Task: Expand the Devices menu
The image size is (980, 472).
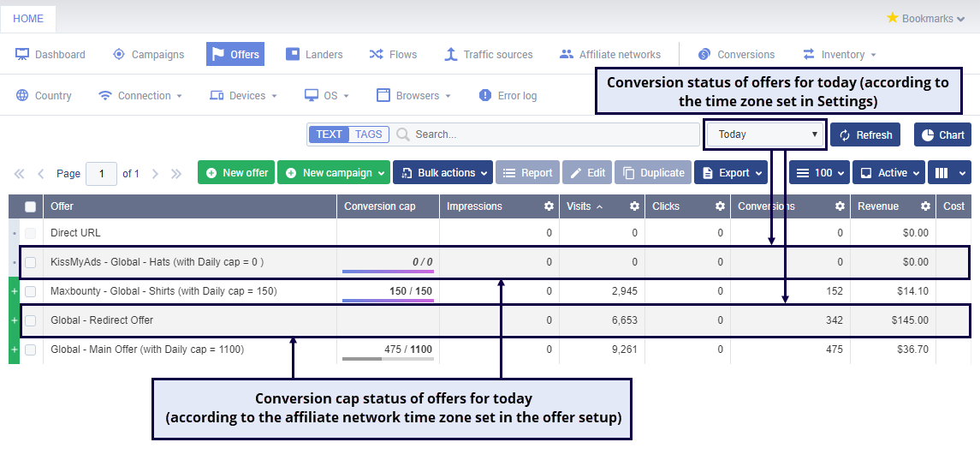Action: click(x=243, y=96)
